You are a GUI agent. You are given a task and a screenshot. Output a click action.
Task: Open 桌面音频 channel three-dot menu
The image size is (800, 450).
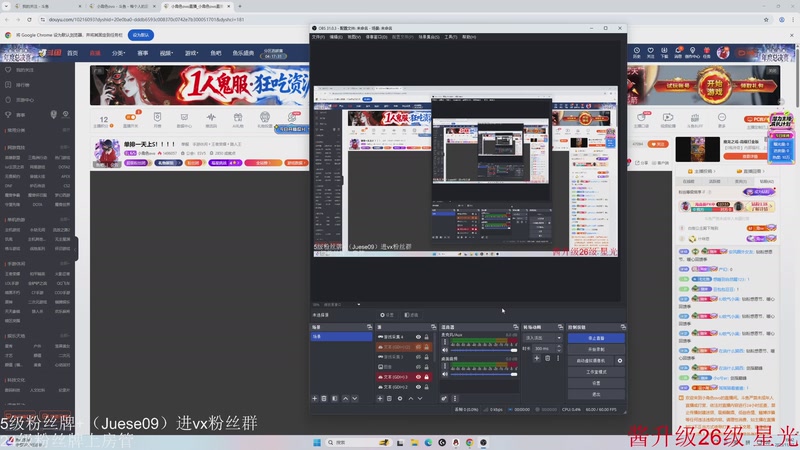tap(444, 366)
